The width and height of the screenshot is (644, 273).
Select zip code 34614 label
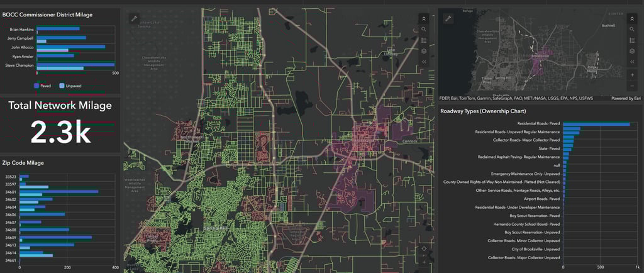pos(11,253)
